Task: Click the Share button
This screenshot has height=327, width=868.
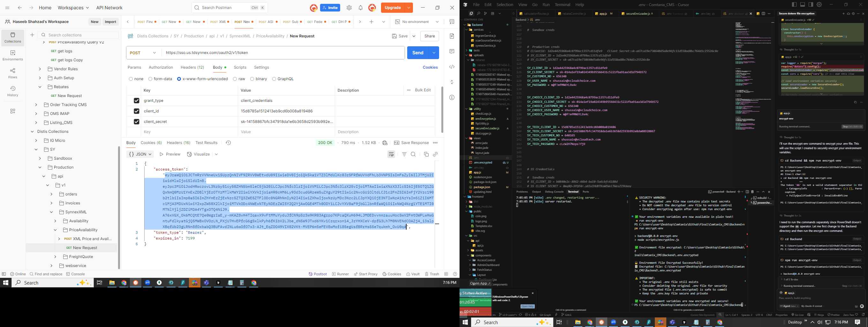Action: tap(430, 36)
